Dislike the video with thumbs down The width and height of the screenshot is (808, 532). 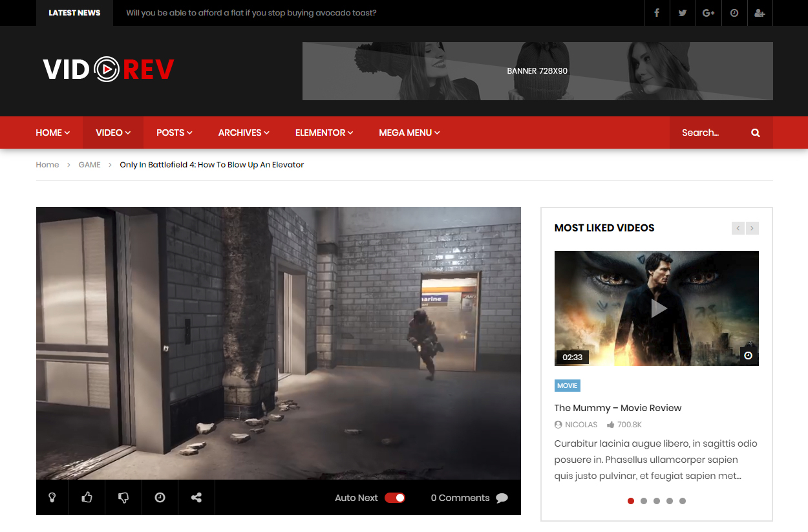[123, 497]
